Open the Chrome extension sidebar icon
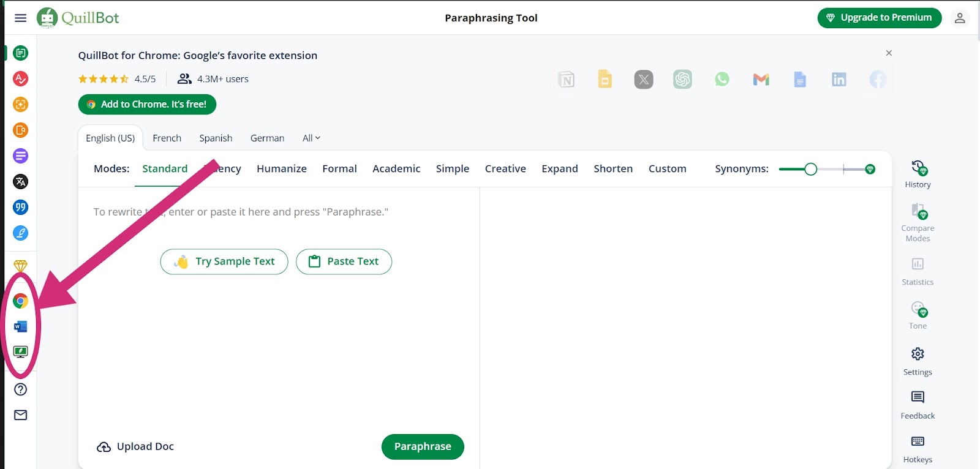 pyautogui.click(x=20, y=301)
